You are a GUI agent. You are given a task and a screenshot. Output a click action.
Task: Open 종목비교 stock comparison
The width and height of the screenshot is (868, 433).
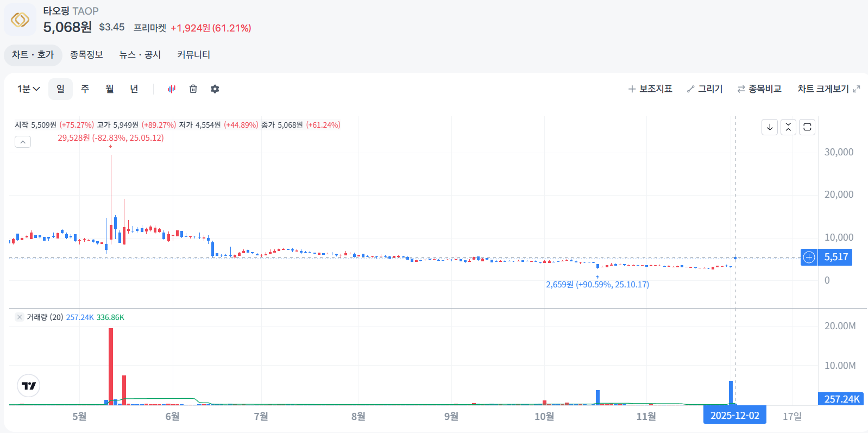coord(759,89)
